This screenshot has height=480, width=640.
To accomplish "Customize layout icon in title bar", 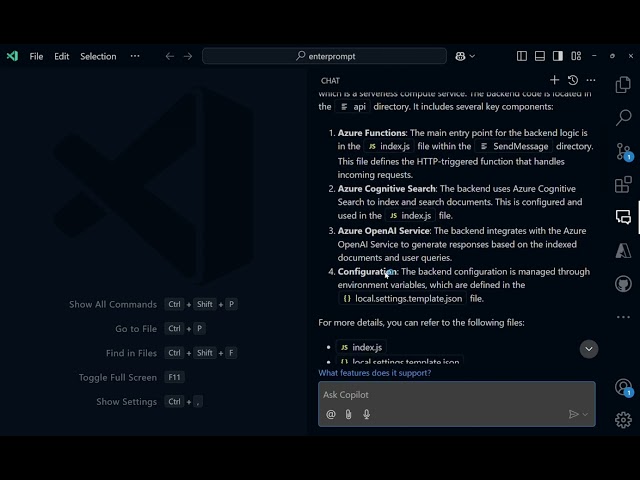I will 576,56.
